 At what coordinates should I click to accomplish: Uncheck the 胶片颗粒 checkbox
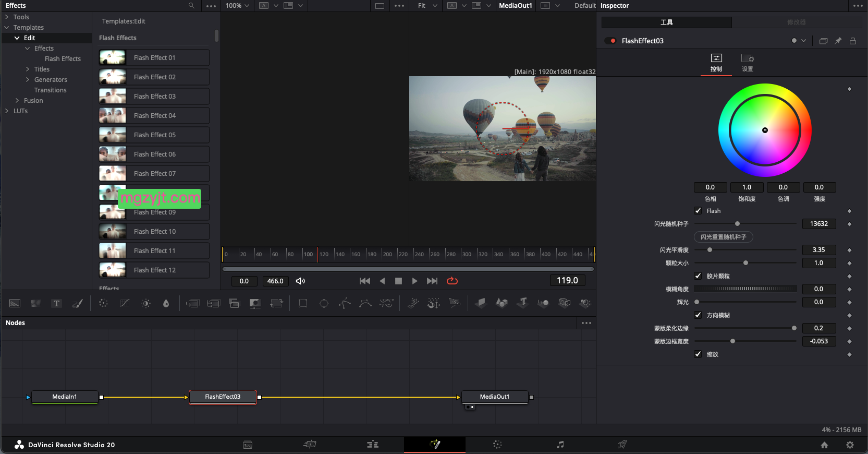(698, 276)
